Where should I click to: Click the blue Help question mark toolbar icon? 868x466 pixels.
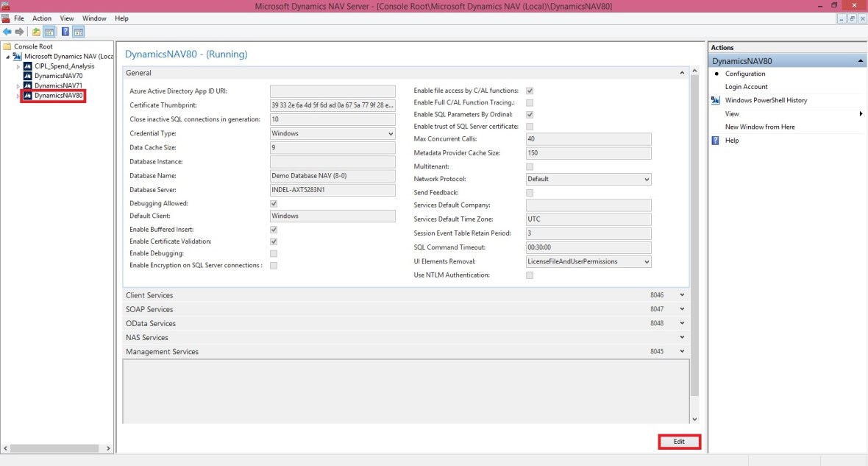[65, 32]
